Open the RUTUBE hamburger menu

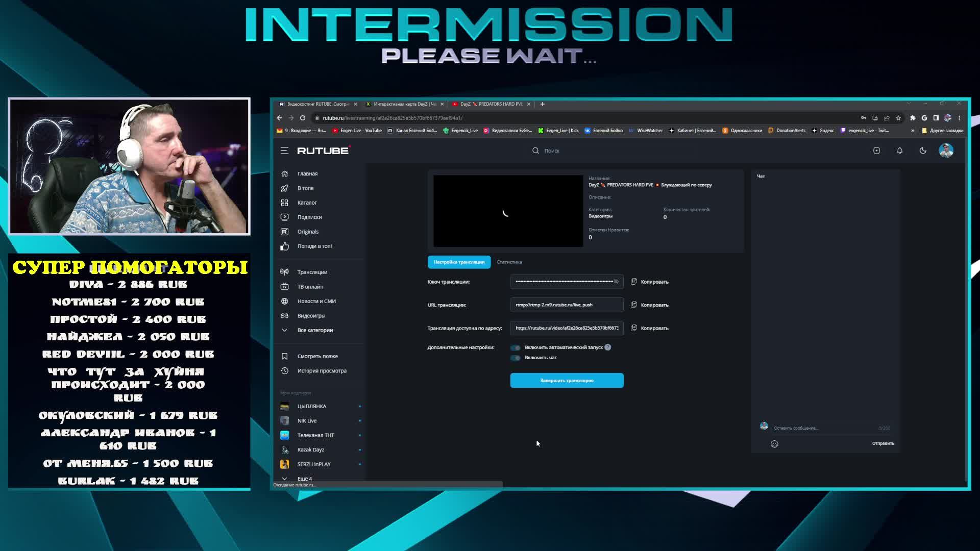(x=284, y=151)
